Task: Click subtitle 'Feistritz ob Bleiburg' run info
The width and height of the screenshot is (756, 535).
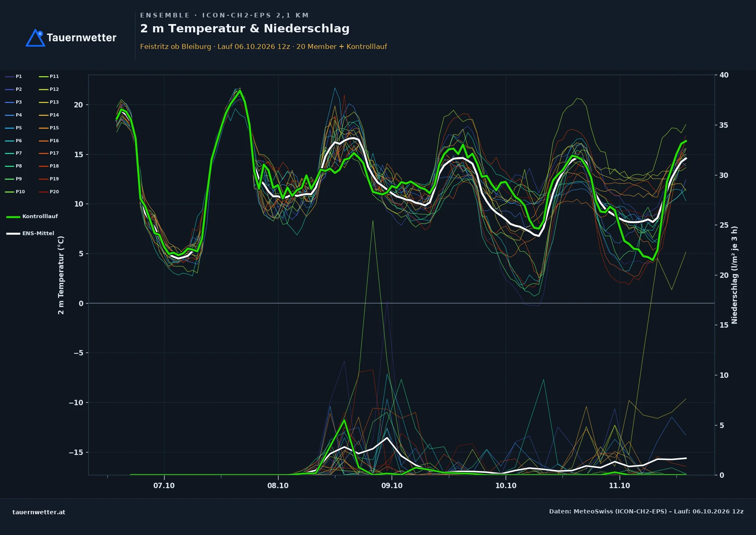Action: 264,46
